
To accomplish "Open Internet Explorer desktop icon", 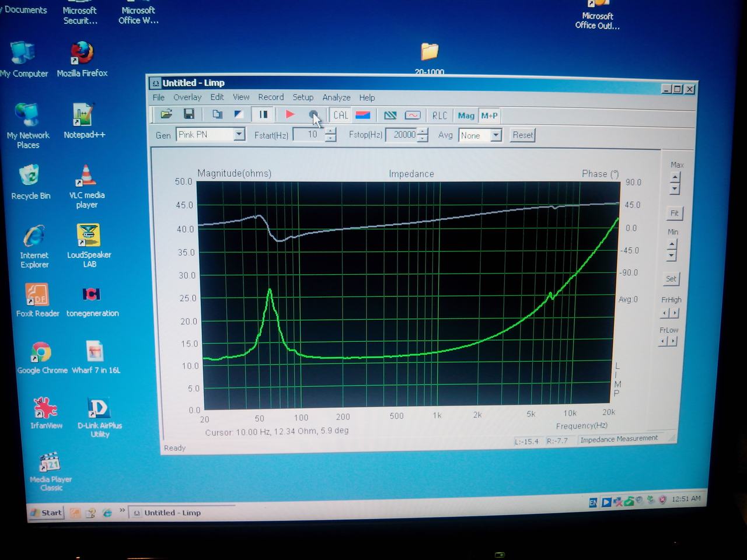I will tap(34, 246).
